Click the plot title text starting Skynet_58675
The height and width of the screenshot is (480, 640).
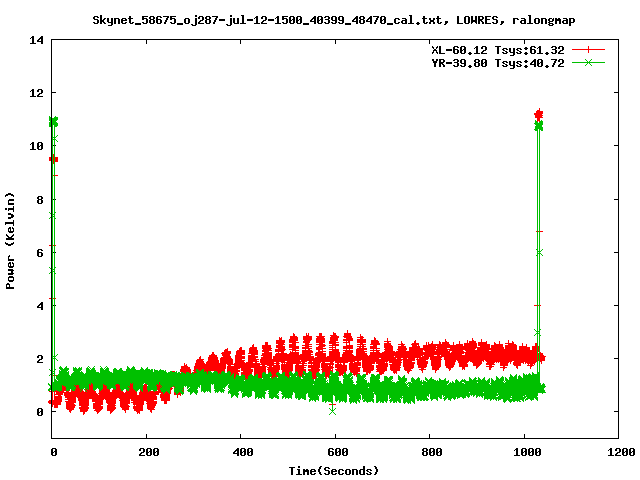334,20
